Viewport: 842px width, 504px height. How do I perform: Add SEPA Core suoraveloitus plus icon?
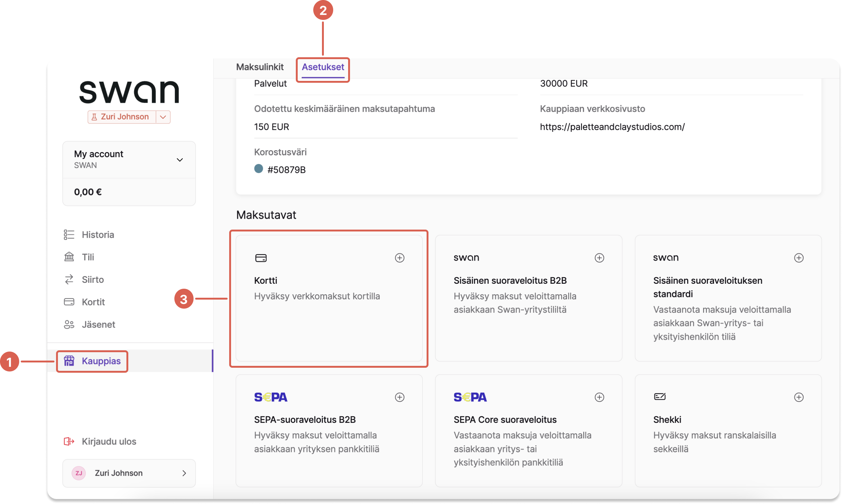(x=599, y=397)
